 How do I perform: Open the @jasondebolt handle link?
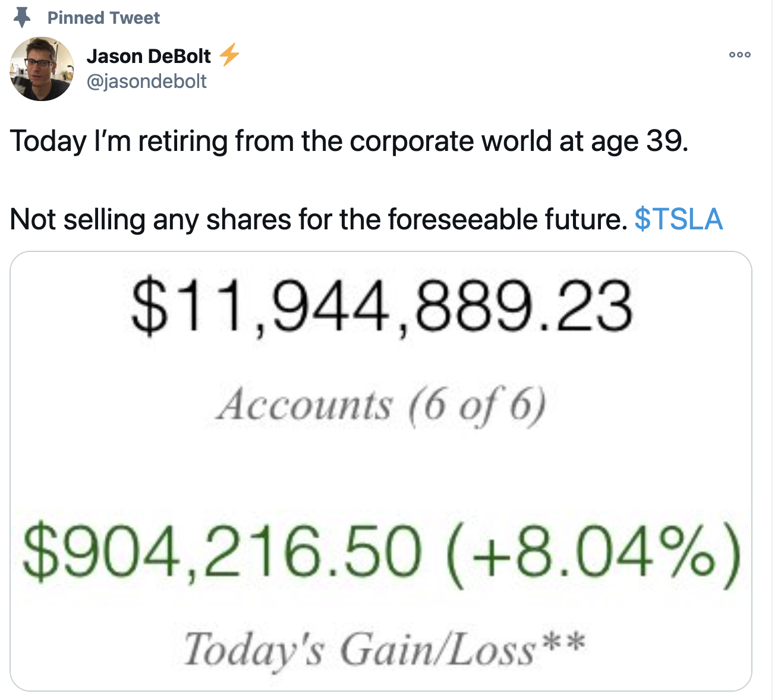pyautogui.click(x=147, y=81)
